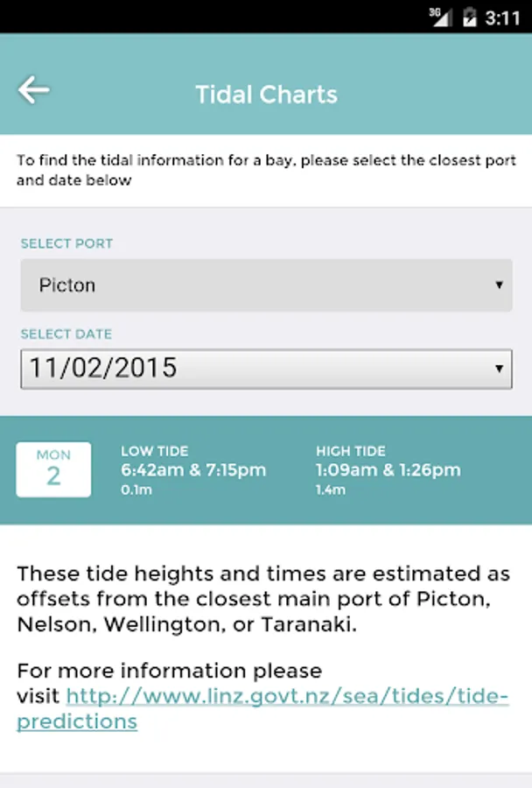
Task: Select the 11/02/2015 date field
Action: (266, 369)
